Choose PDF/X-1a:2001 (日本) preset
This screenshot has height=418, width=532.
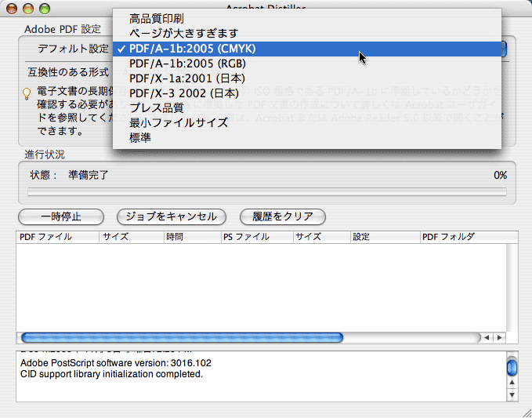[x=186, y=78]
